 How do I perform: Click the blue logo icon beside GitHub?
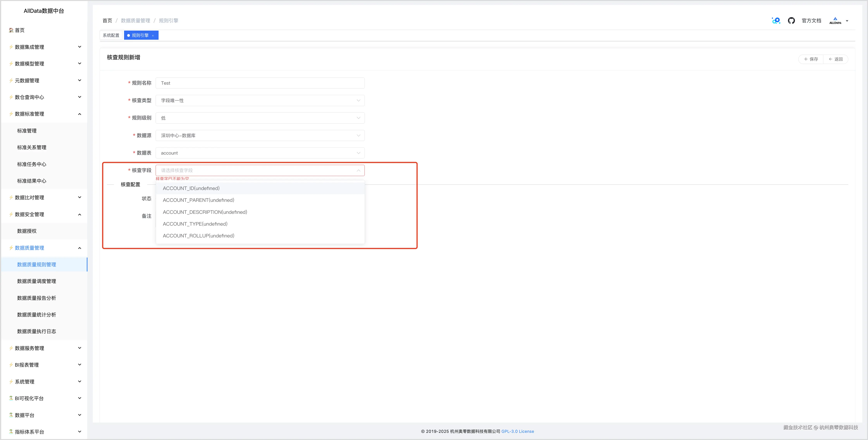click(776, 21)
